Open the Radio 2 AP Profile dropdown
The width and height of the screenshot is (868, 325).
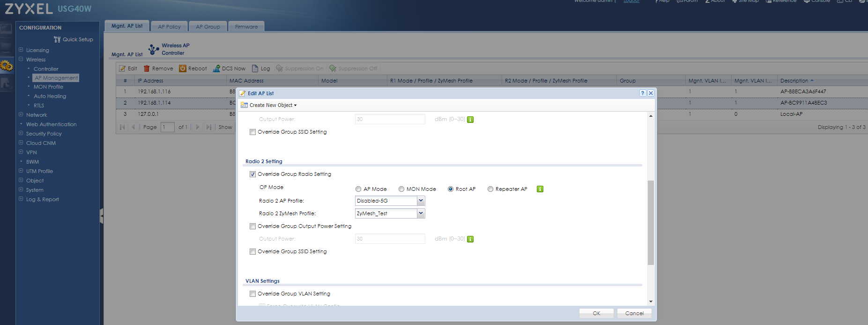(421, 201)
